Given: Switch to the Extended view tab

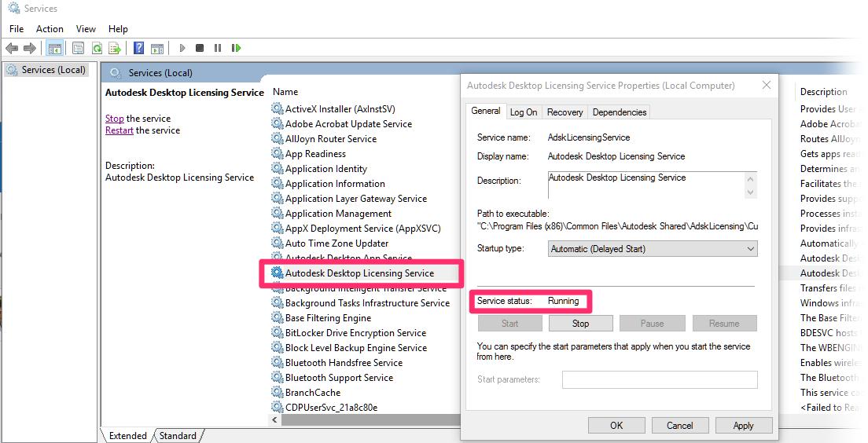Looking at the screenshot, I should [128, 436].
